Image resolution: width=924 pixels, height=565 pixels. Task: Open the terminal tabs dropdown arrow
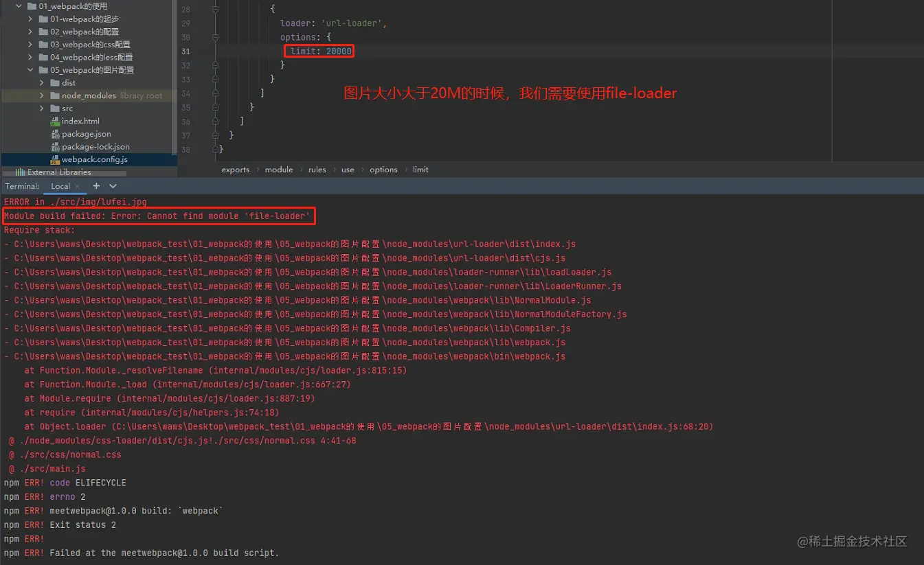pyautogui.click(x=113, y=186)
